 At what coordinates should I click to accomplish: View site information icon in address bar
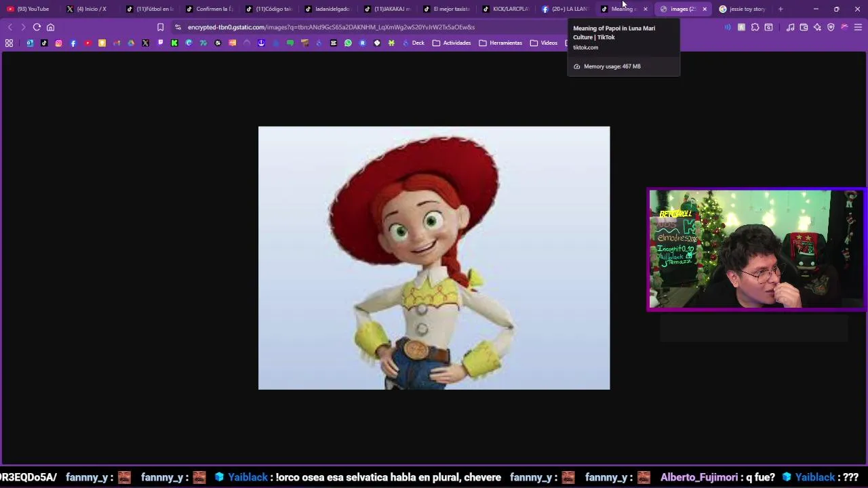[x=178, y=27]
